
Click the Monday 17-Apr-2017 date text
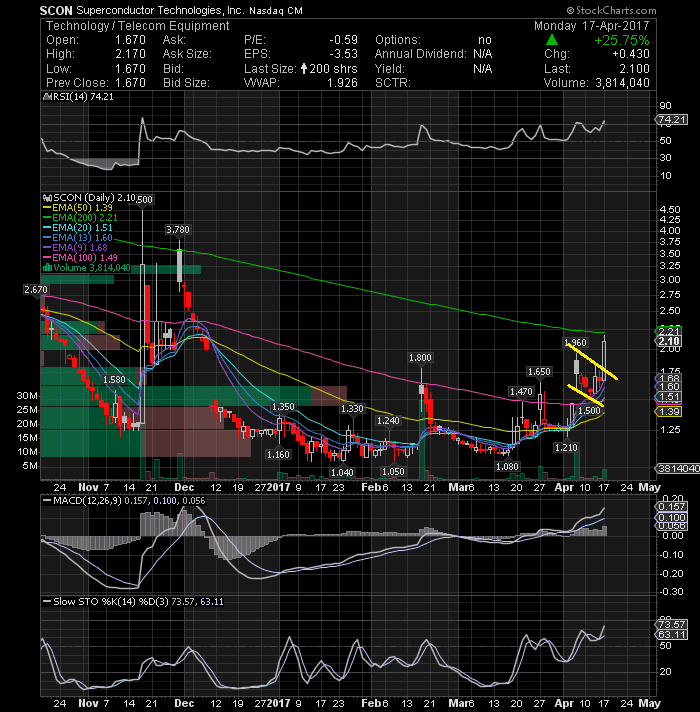[592, 26]
